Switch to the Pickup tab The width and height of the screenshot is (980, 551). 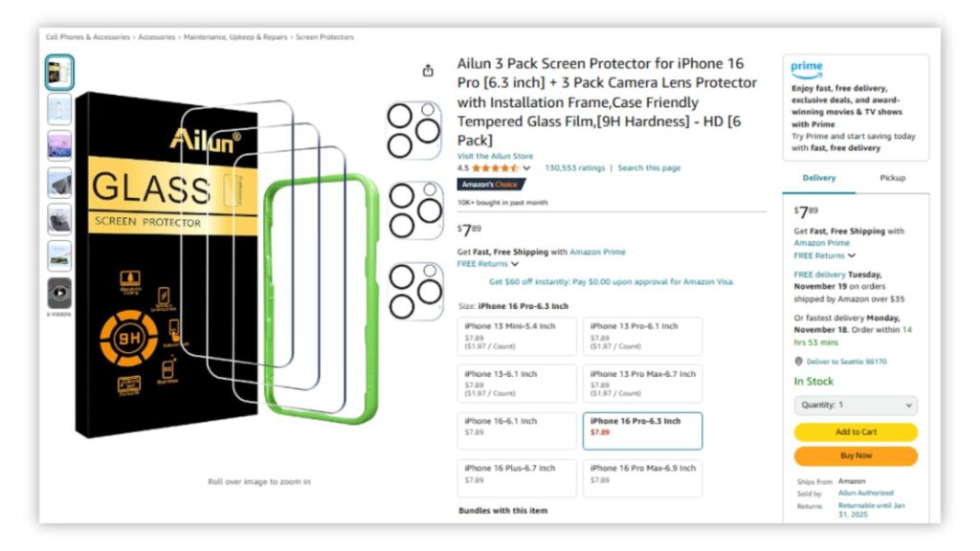point(892,177)
